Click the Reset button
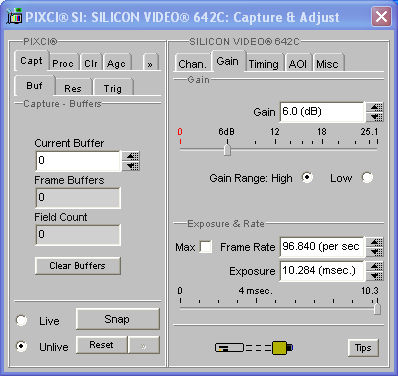Viewport: 398px width, 376px height. pos(102,345)
